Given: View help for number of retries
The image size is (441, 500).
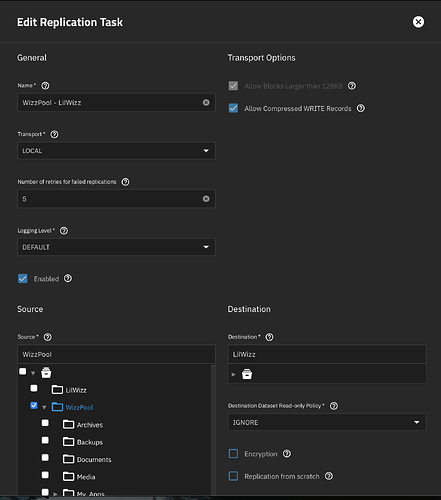Looking at the screenshot, I should tap(125, 182).
